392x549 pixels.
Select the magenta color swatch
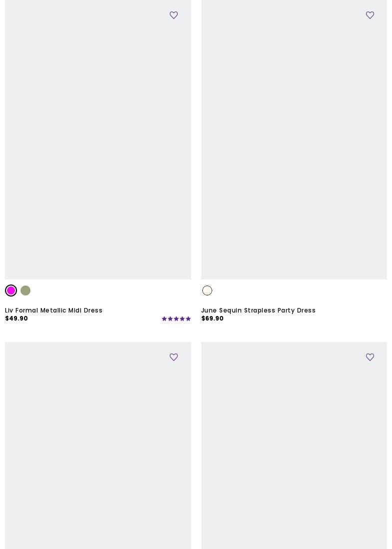11,290
